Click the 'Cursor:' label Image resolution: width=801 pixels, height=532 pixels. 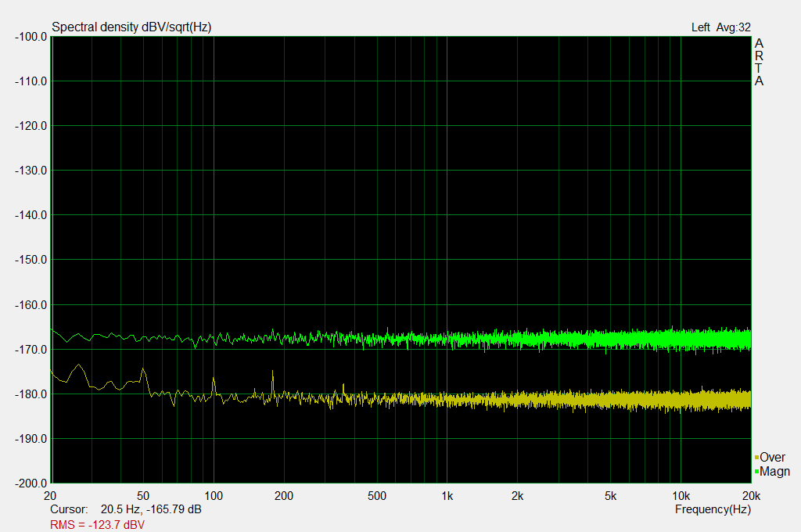click(69, 509)
